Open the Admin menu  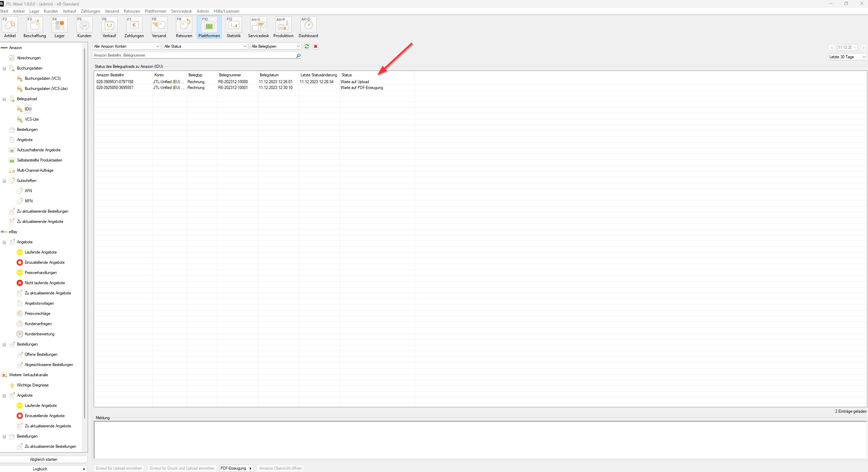[203, 11]
